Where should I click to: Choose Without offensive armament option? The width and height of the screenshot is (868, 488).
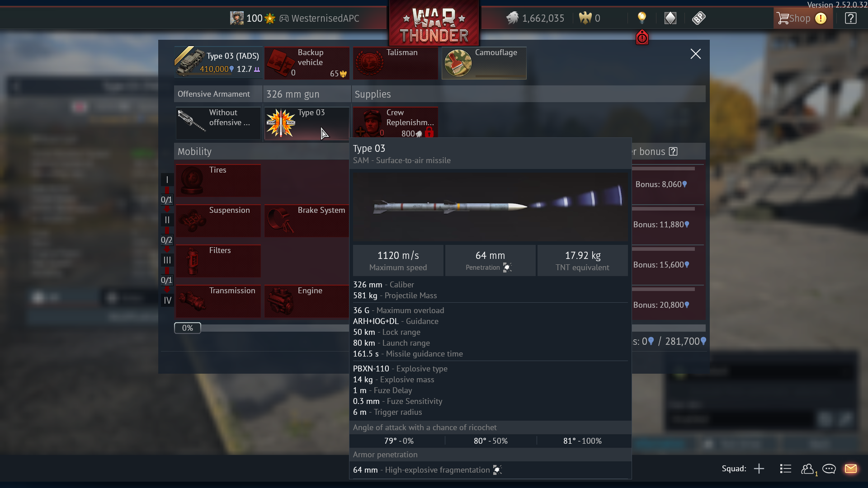pyautogui.click(x=218, y=123)
